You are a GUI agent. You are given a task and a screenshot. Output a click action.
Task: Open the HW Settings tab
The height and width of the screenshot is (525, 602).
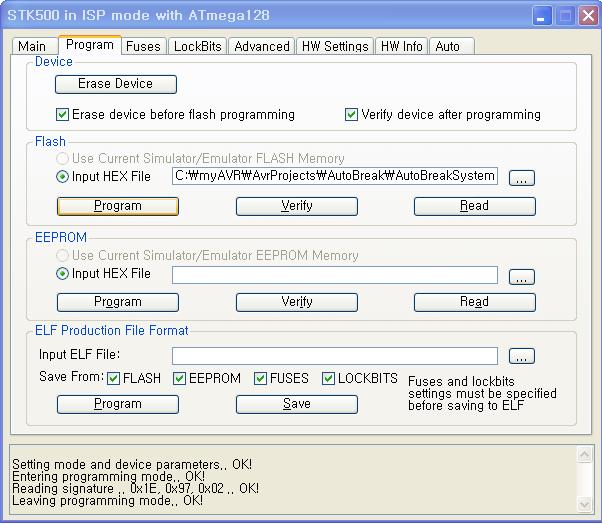click(x=333, y=46)
